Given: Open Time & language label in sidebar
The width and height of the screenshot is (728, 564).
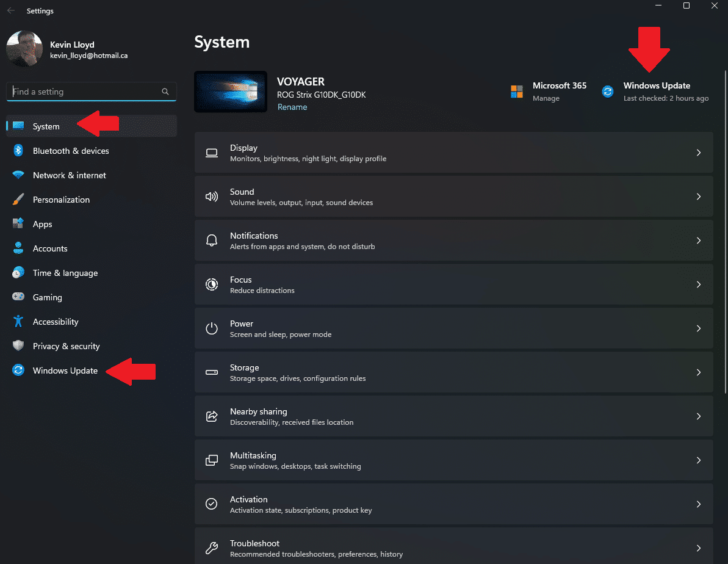Looking at the screenshot, I should (x=65, y=273).
